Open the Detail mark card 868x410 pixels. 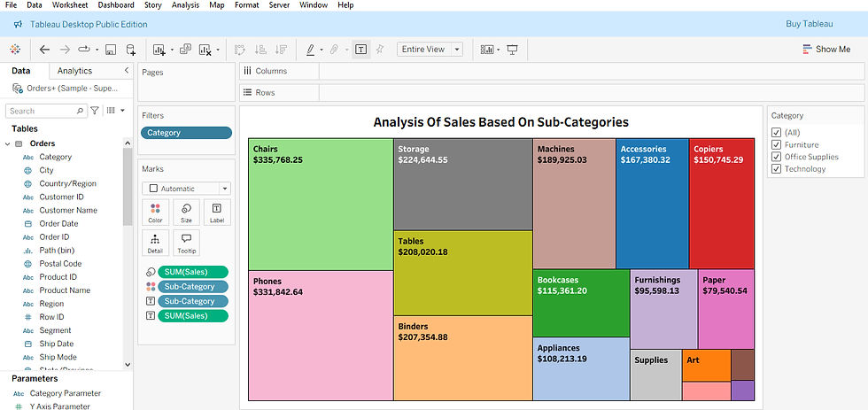point(156,243)
